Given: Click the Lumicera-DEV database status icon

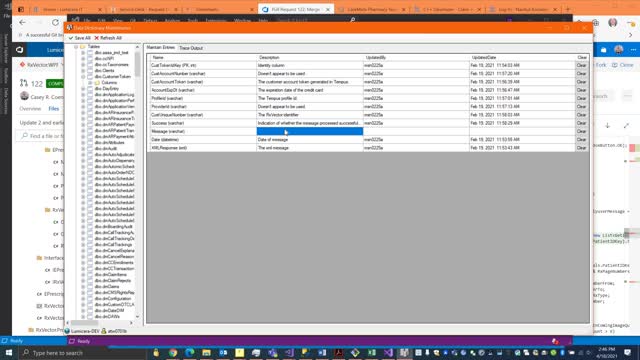Looking at the screenshot, I should click(67, 331).
